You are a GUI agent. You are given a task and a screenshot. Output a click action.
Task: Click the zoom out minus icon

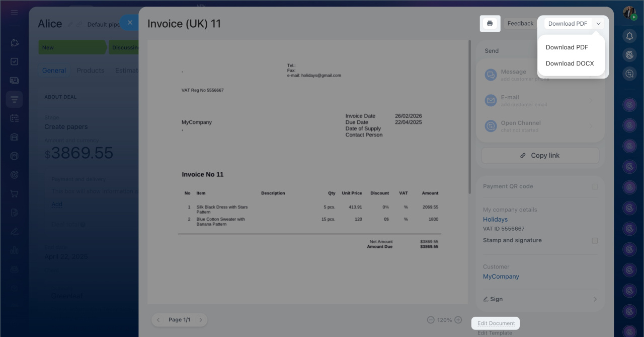pyautogui.click(x=431, y=320)
